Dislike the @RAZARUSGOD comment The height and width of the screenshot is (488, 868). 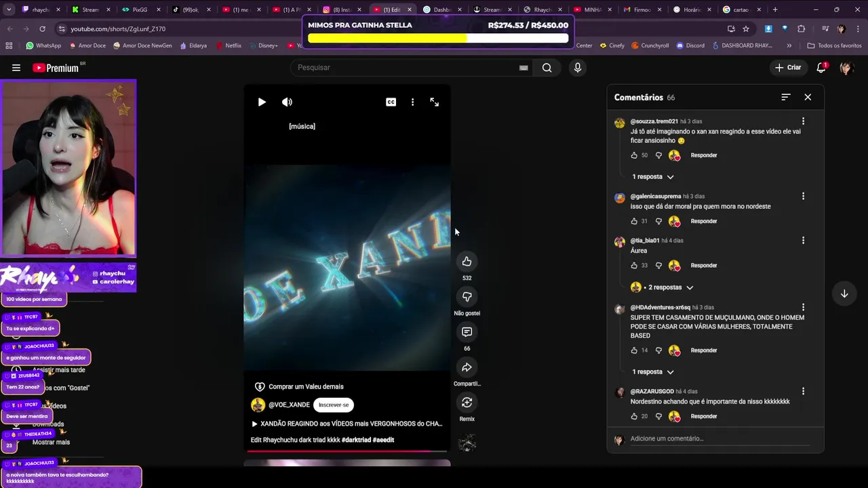(658, 416)
